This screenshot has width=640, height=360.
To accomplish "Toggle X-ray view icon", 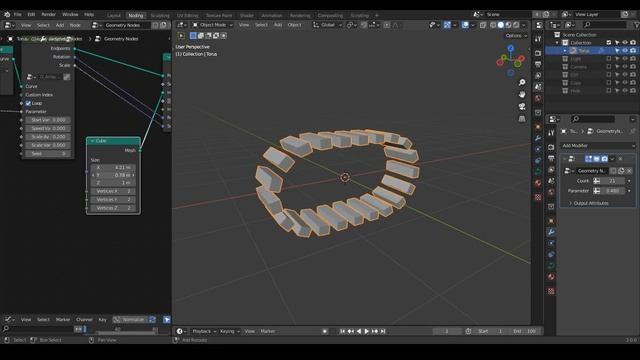I will point(483,25).
